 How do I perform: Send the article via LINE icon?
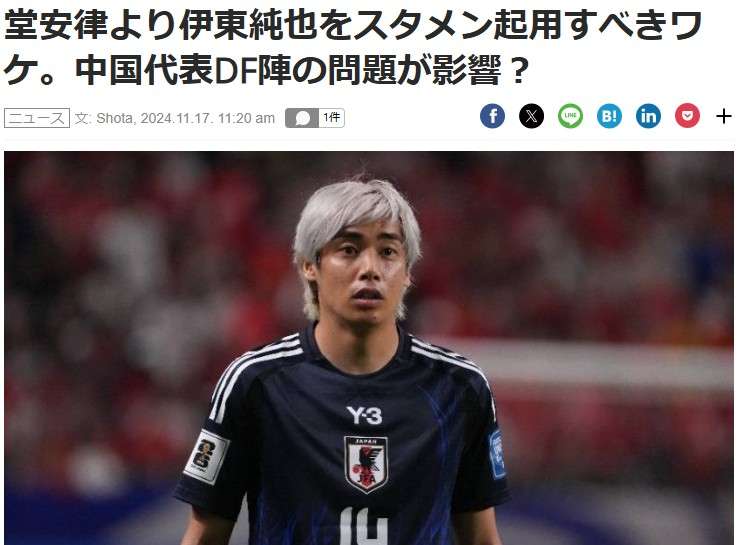pyautogui.click(x=570, y=116)
